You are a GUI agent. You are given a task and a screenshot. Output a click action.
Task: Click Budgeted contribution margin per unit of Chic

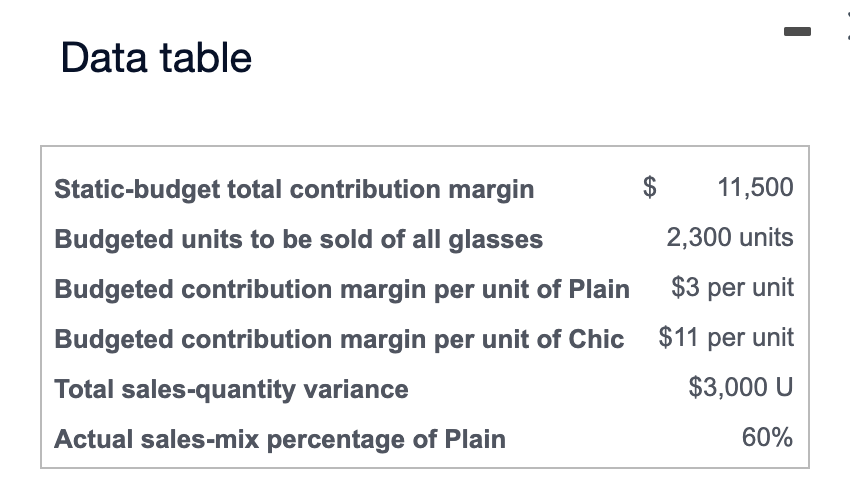(339, 339)
